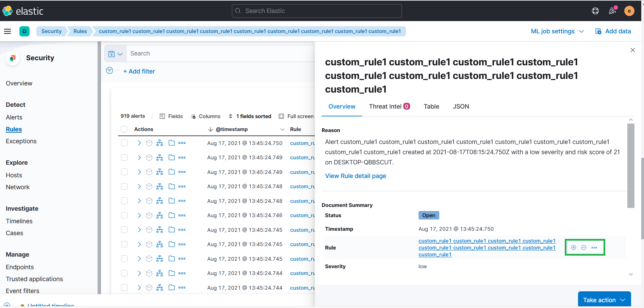
Task: Select the second alert row checkbox
Action: click(124, 157)
